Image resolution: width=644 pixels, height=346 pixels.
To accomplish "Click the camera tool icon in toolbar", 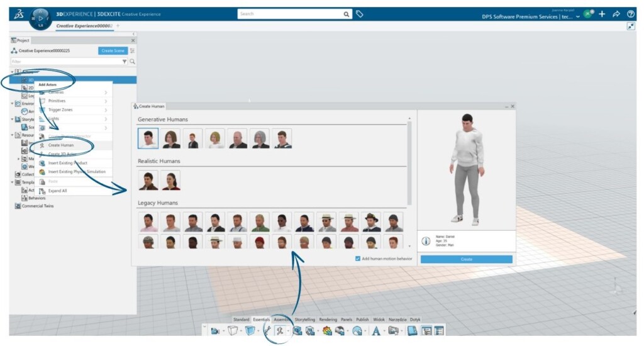I will click(216, 330).
